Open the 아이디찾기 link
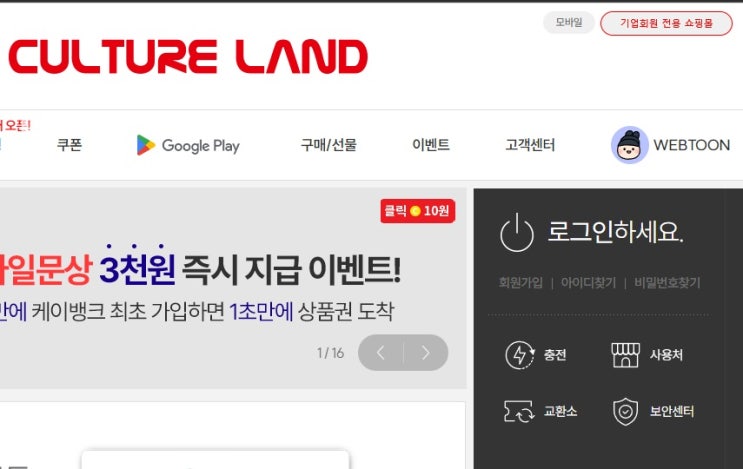This screenshot has height=469, width=743. (588, 283)
